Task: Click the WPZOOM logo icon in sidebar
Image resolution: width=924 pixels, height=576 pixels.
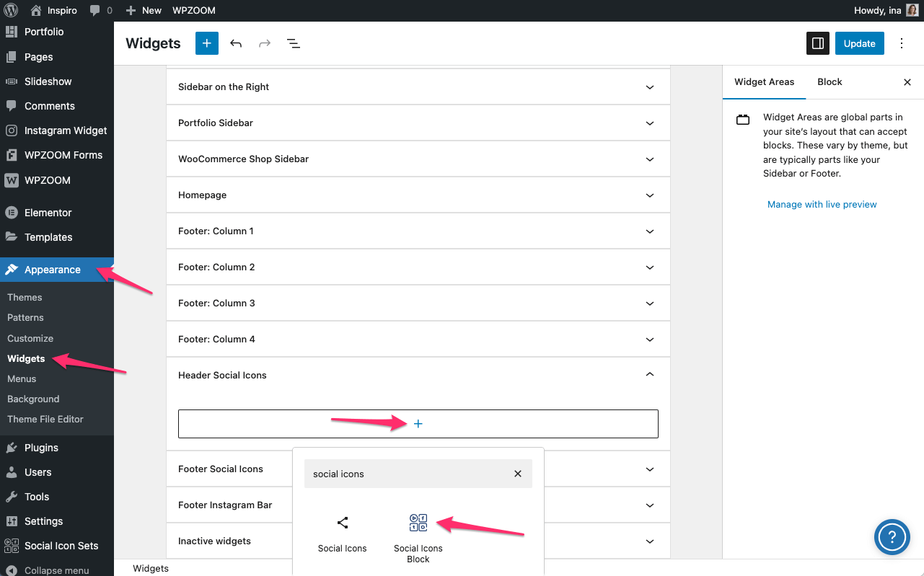Action: click(x=12, y=180)
